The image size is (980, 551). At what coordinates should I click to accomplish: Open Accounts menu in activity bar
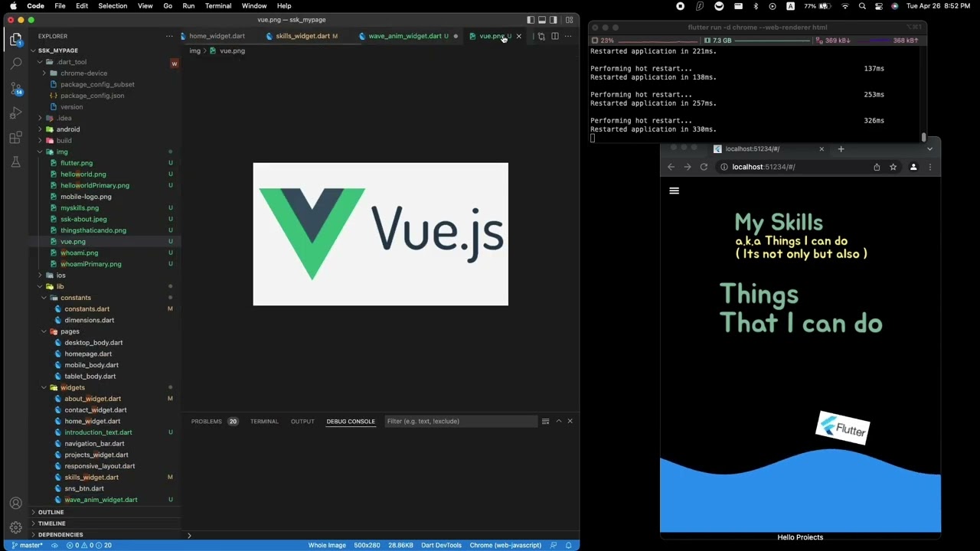tap(15, 503)
